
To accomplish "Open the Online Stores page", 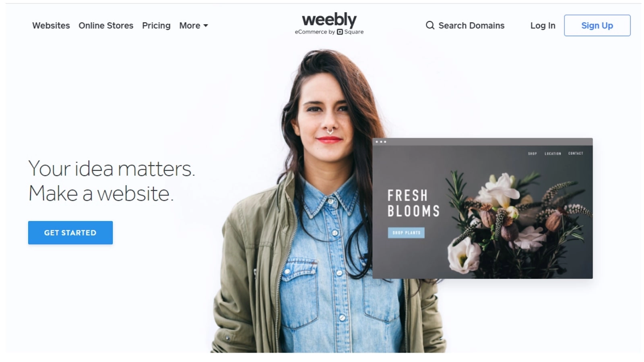I will point(106,25).
